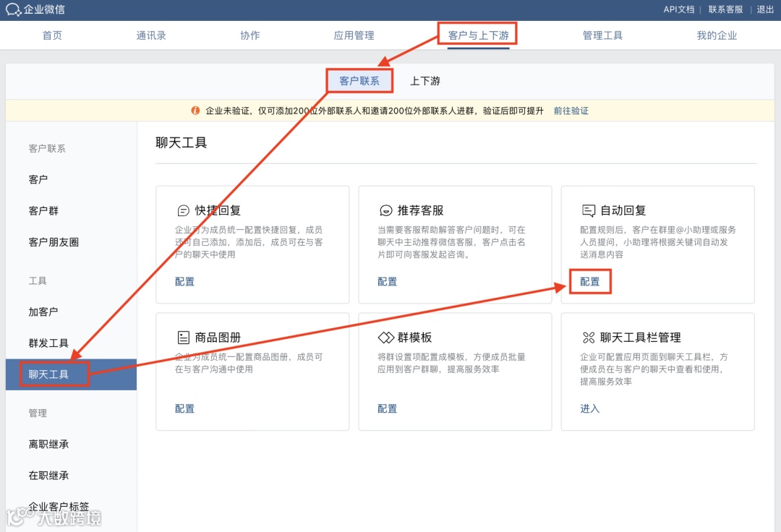The image size is (781, 532).
Task: Switch to the 通讯录 tab
Action: 151,35
